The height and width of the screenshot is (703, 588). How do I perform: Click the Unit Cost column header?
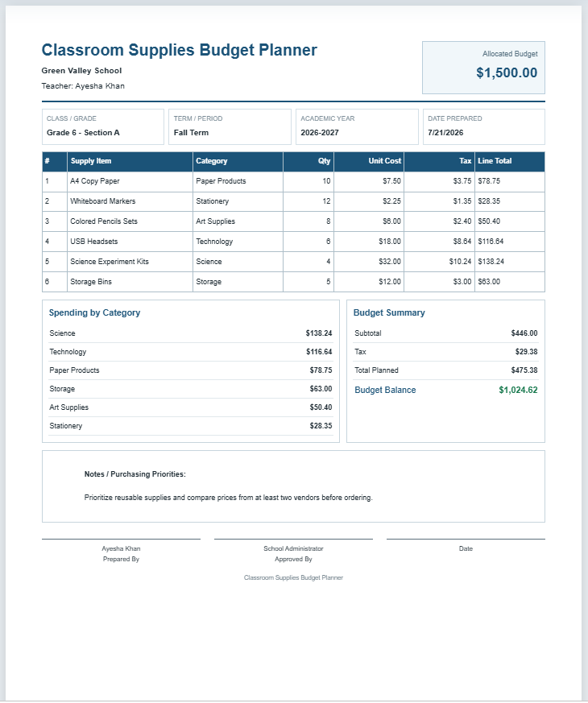click(369, 161)
